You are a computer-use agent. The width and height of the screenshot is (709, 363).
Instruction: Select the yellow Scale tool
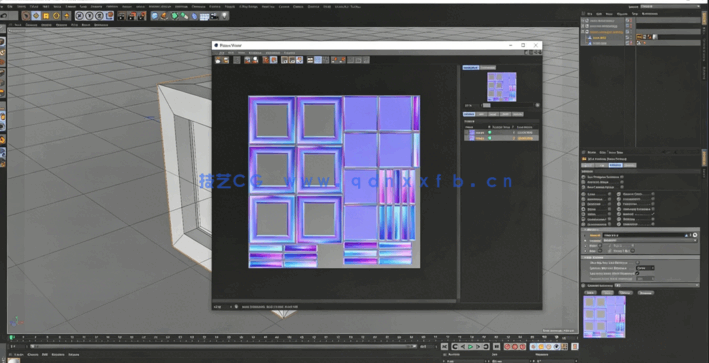46,16
